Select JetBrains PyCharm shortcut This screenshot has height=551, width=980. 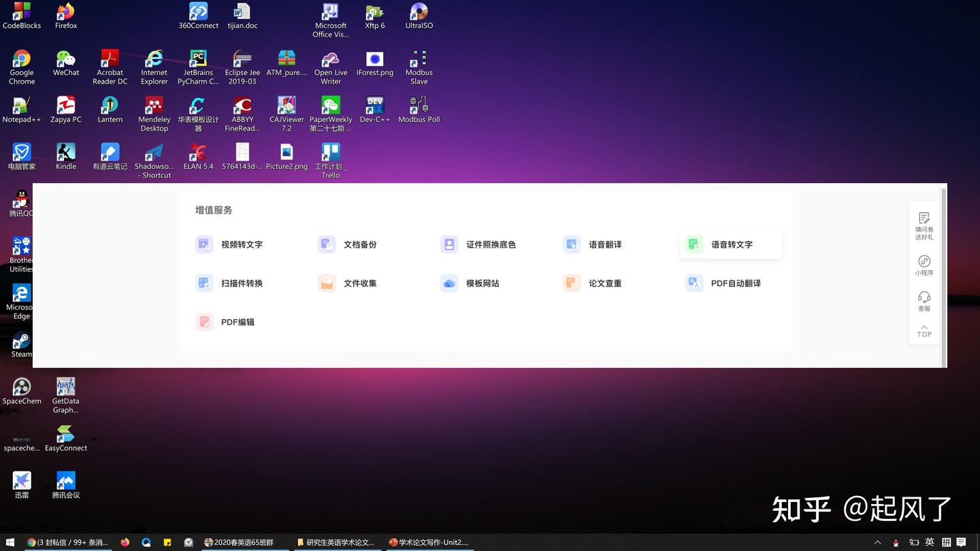[x=198, y=67]
